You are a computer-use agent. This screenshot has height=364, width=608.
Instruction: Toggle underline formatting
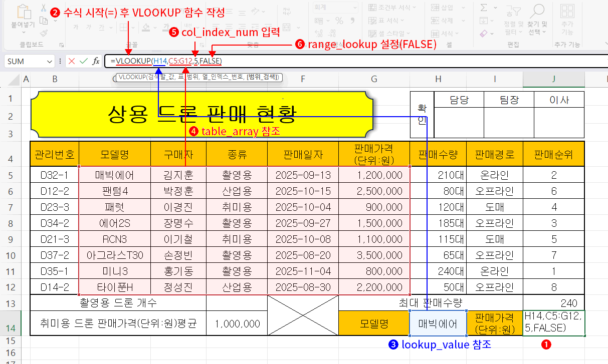pyautogui.click(x=101, y=27)
